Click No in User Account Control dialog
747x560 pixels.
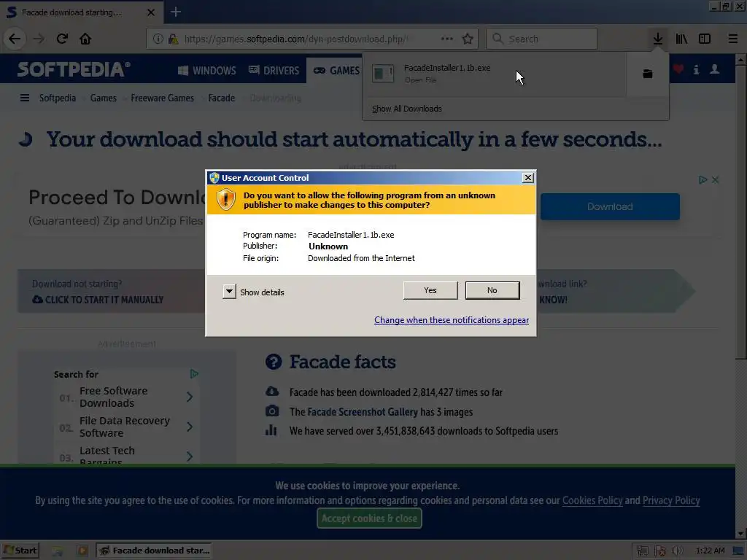pos(492,290)
